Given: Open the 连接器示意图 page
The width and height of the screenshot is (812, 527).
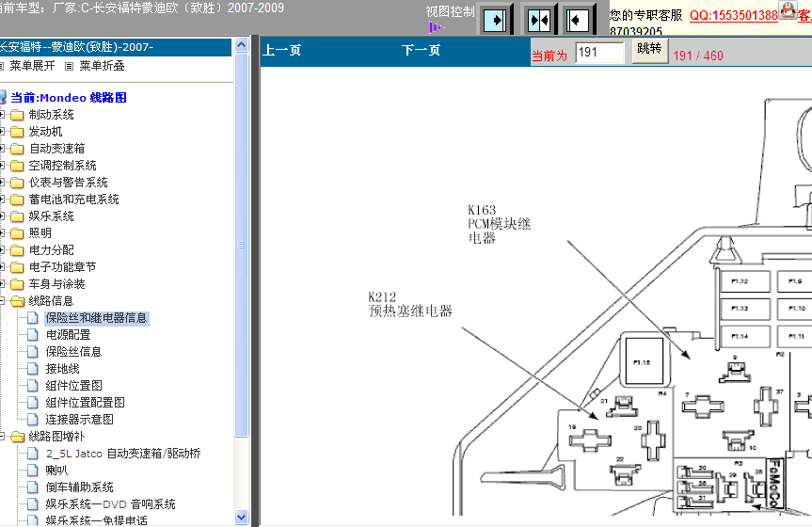Looking at the screenshot, I should 79,420.
